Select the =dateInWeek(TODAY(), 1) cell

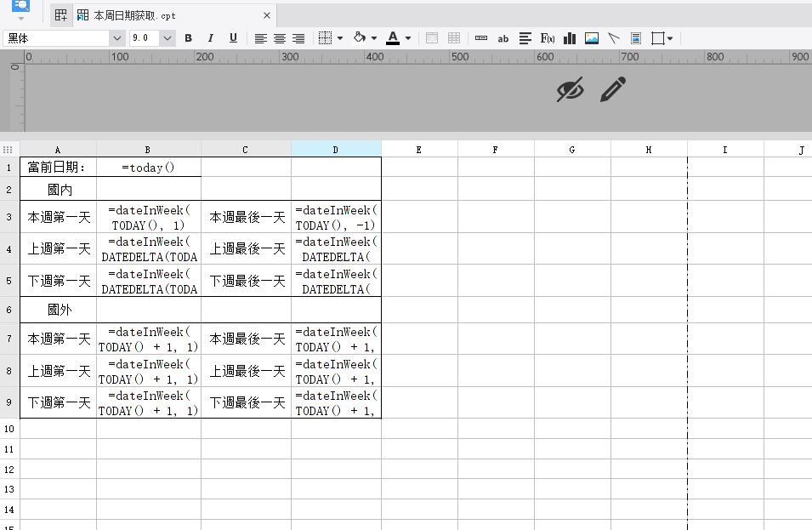[149, 217]
